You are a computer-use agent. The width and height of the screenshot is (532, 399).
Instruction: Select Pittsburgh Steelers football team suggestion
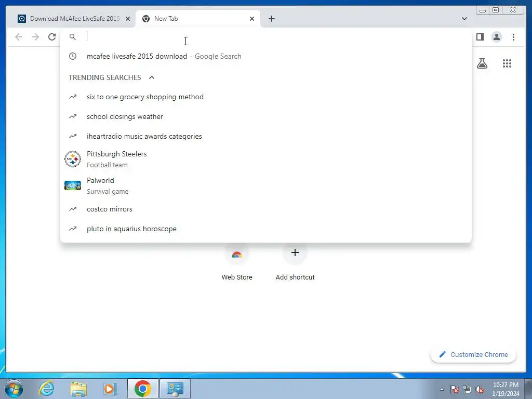265,159
